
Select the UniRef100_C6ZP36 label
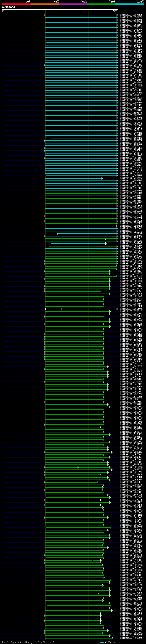131,591
